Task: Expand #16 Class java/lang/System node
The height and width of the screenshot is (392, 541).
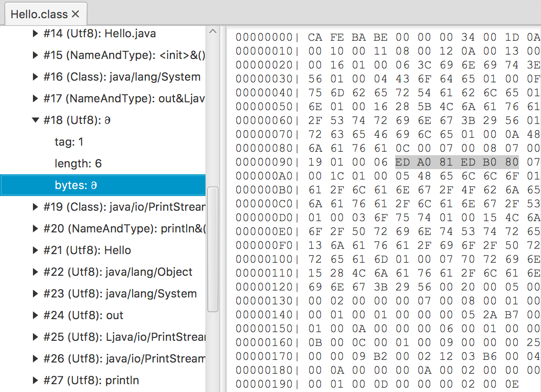Action: click(x=36, y=77)
